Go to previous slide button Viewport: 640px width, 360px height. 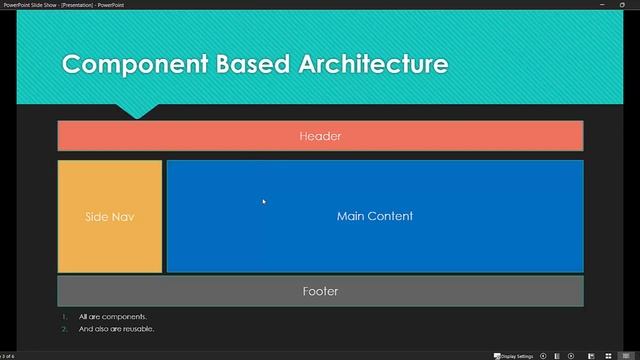543,356
